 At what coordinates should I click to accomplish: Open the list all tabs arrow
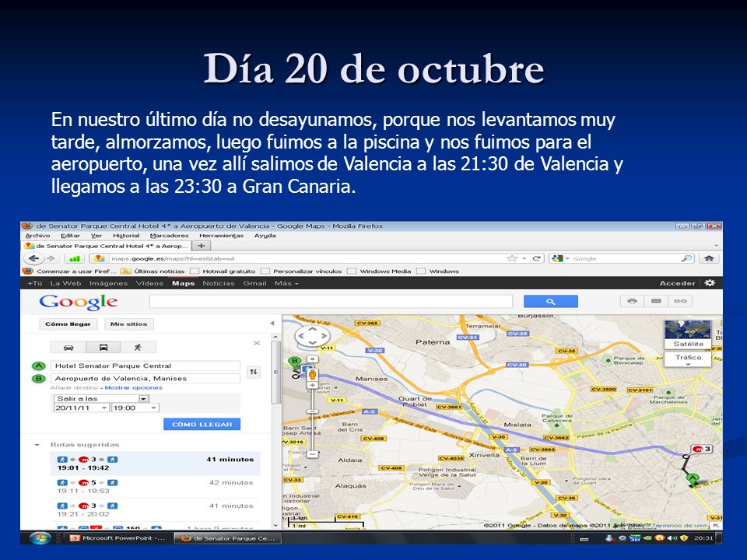(x=716, y=246)
